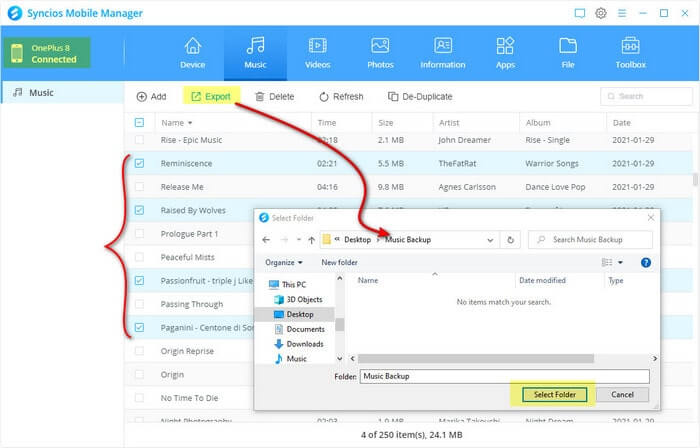The height and width of the screenshot is (448, 700).
Task: Click the Folder name input field
Action: click(504, 376)
